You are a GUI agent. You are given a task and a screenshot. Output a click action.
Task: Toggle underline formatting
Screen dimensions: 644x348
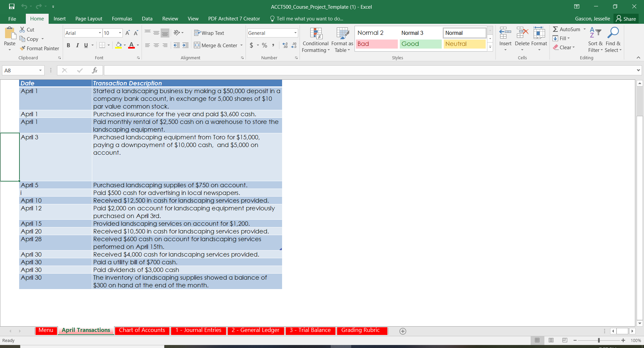pos(86,45)
